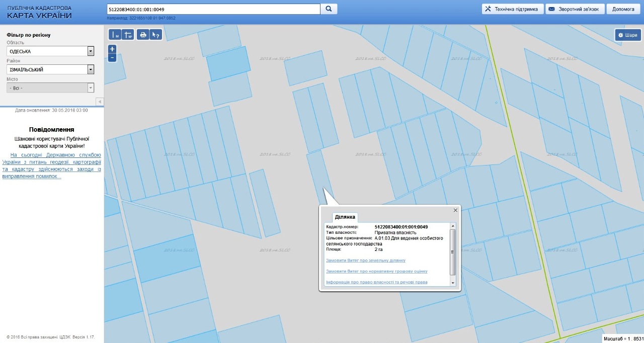The height and width of the screenshot is (343, 644).
Task: Click the cadastral number search field
Action: [x=213, y=9]
